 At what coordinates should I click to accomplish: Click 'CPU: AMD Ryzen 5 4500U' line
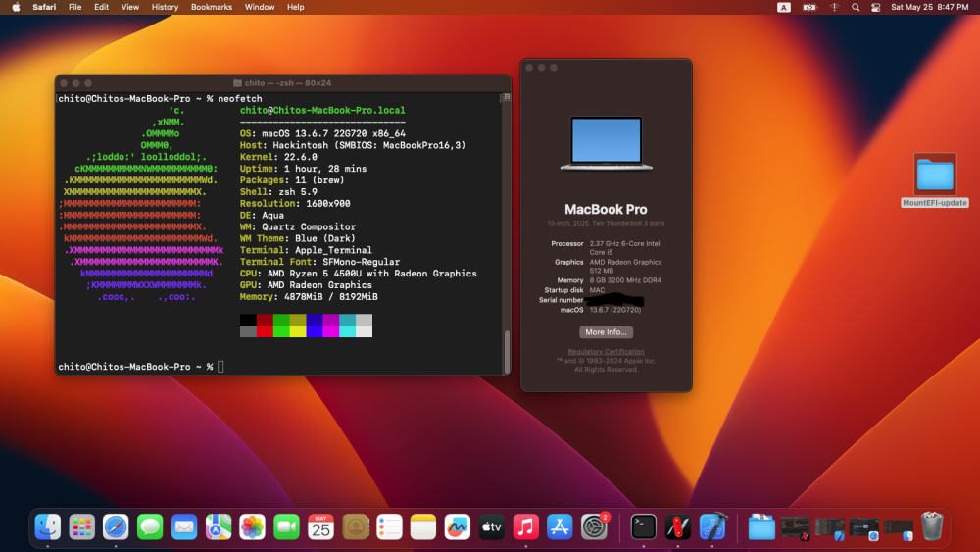pyautogui.click(x=358, y=274)
